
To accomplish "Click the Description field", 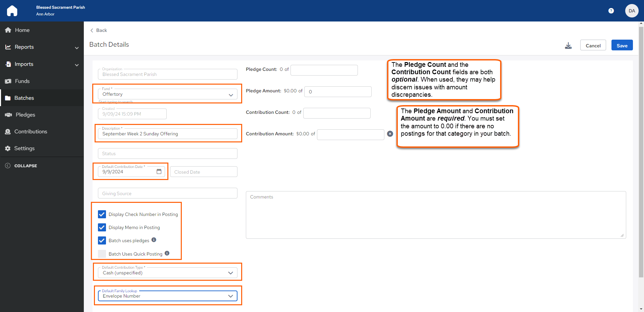I will coord(168,134).
